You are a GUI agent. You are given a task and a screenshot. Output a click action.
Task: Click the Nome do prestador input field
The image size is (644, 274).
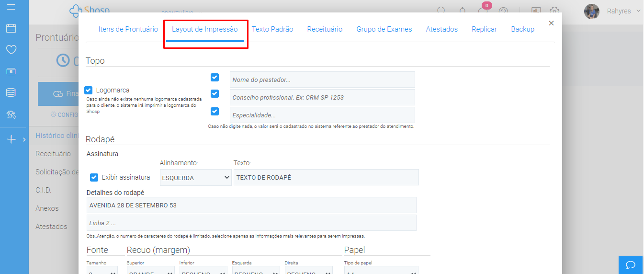pyautogui.click(x=322, y=80)
